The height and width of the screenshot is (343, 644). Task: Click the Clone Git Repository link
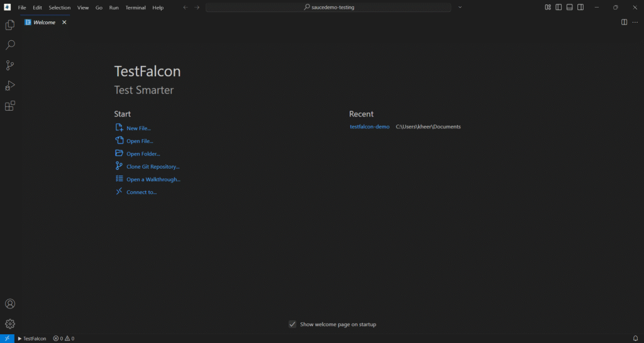[153, 167]
